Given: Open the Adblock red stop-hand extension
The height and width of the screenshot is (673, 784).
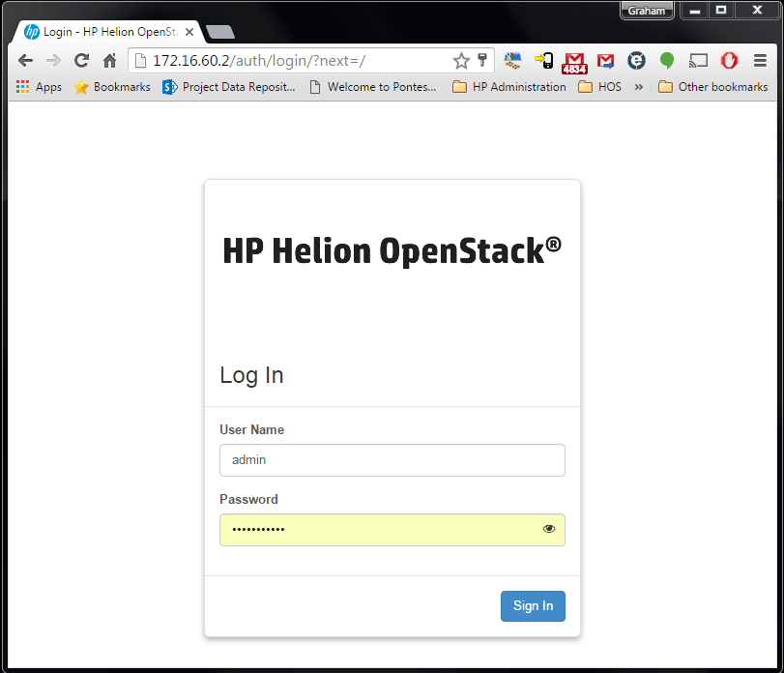Looking at the screenshot, I should point(729,61).
